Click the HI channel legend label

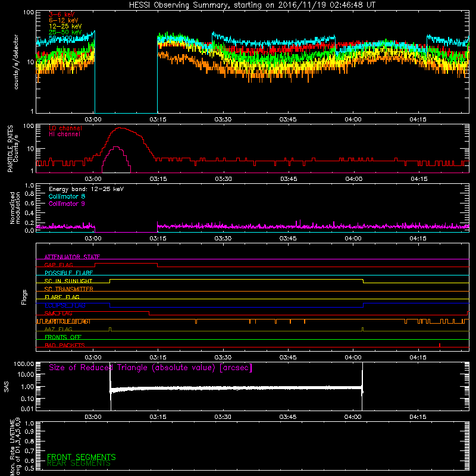[64, 134]
